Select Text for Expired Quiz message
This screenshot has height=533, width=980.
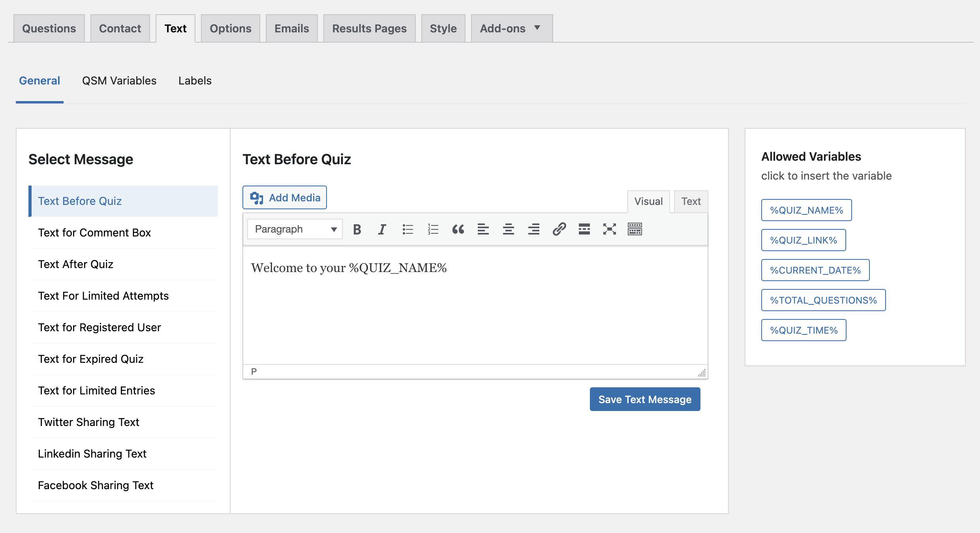tap(91, 359)
